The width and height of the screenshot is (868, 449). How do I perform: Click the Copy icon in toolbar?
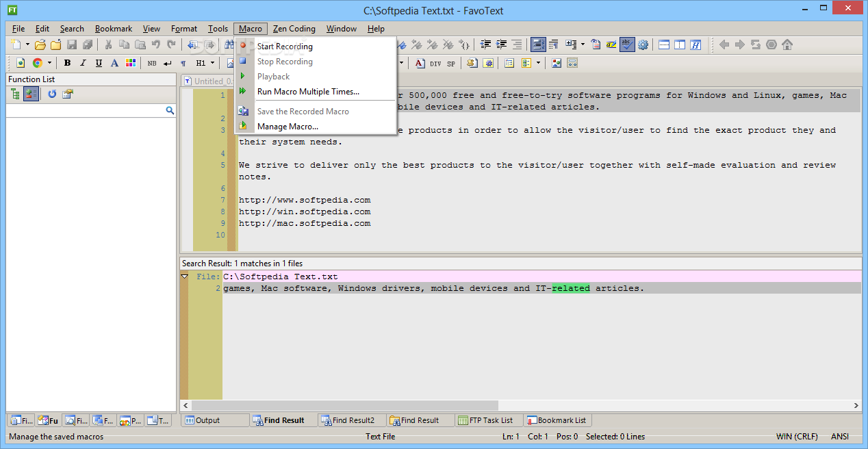click(124, 44)
